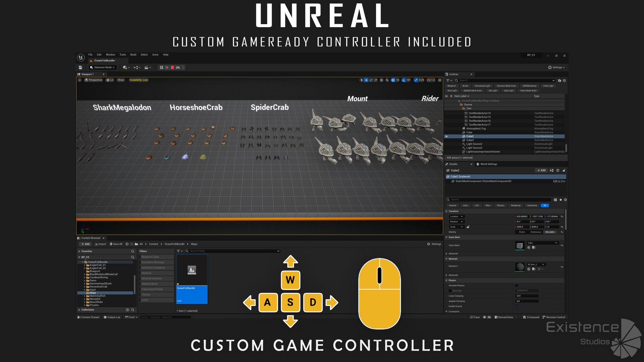Advance a single frame in play session
This screenshot has height=362, width=644.
coord(167,67)
